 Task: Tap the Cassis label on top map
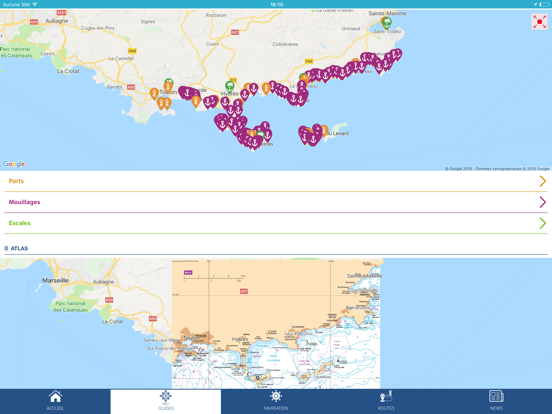point(48,54)
